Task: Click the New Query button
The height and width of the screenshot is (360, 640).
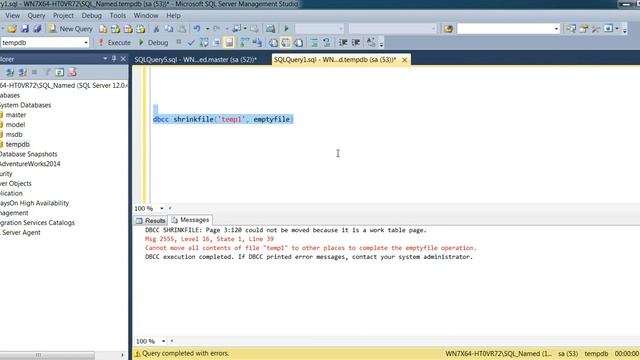Action: pyautogui.click(x=71, y=29)
